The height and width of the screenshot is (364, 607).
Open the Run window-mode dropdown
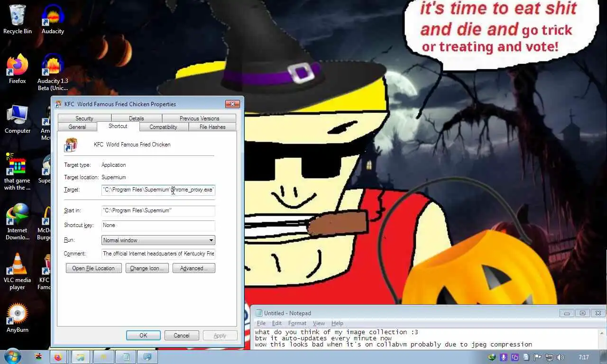click(x=158, y=240)
